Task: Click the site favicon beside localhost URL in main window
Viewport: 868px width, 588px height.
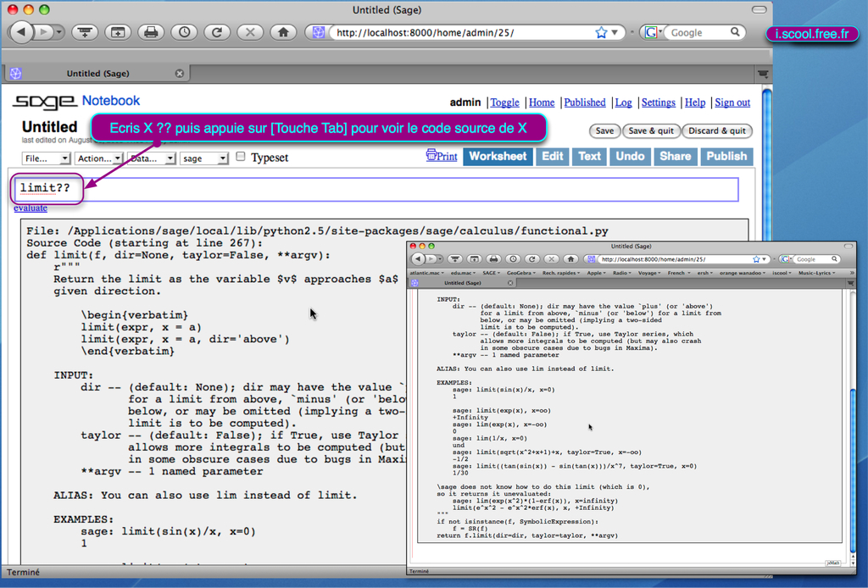Action: pos(319,33)
